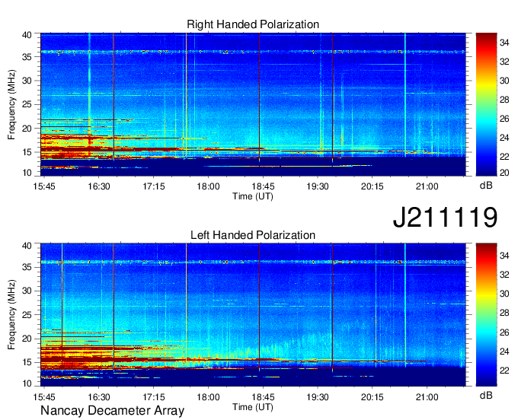The image size is (518, 420).
Task: Click the 15:45 time tick on left-handed plot
Action: pyautogui.click(x=44, y=397)
